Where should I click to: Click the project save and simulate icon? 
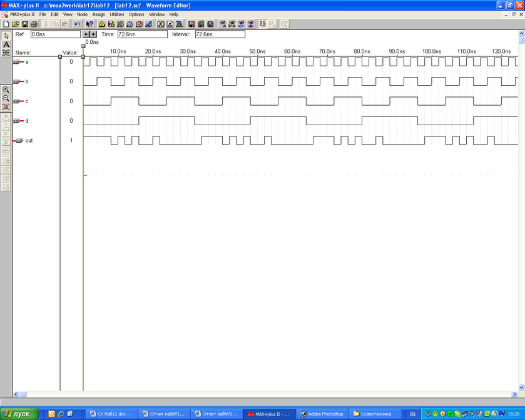point(210,24)
